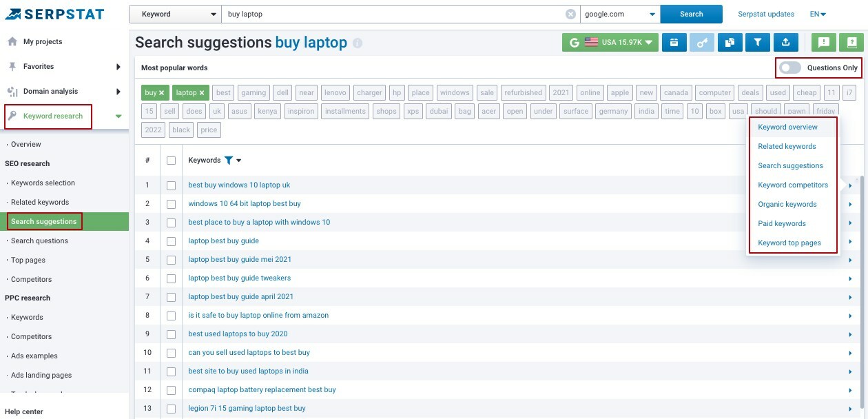This screenshot has height=419, width=868.
Task: Open the Help center sidebar entry
Action: coord(24,411)
